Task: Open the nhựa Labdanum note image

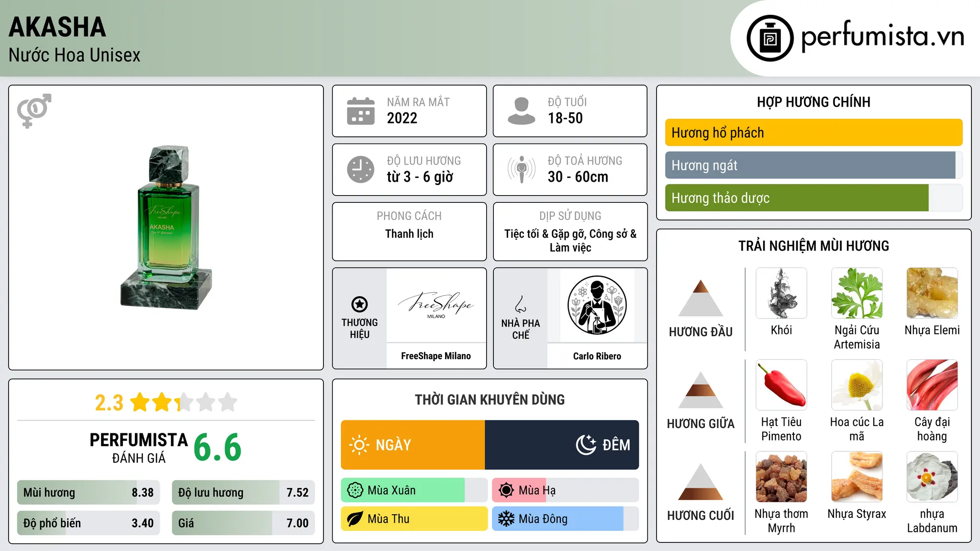Action: point(932,477)
